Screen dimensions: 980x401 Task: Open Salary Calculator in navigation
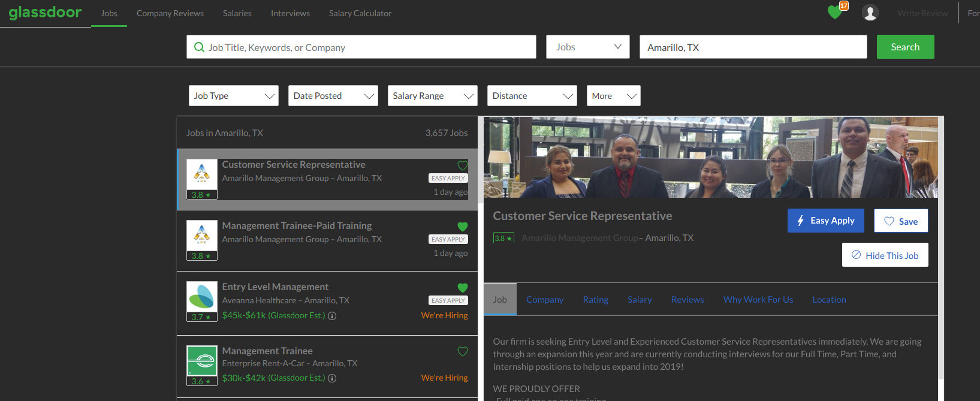pos(360,13)
